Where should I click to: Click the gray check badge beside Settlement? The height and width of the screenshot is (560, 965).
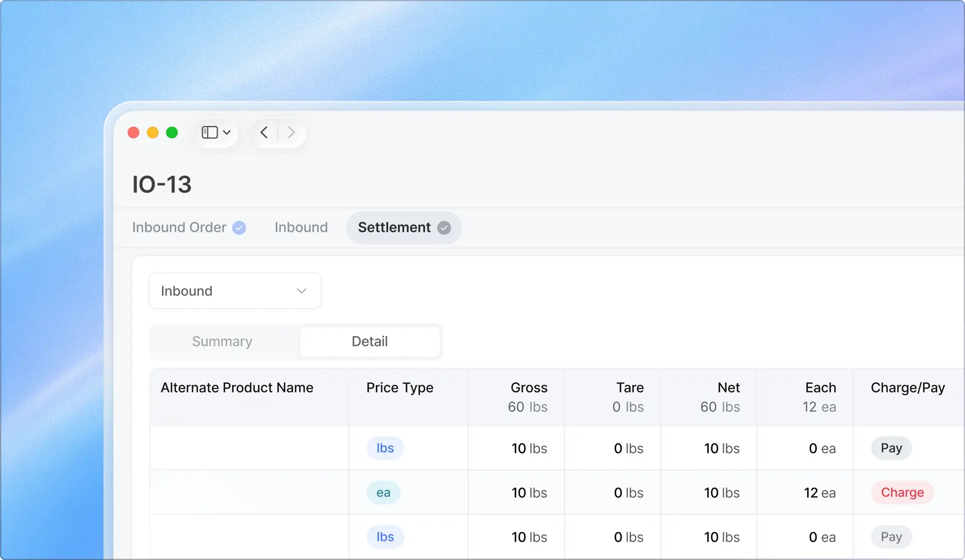444,228
